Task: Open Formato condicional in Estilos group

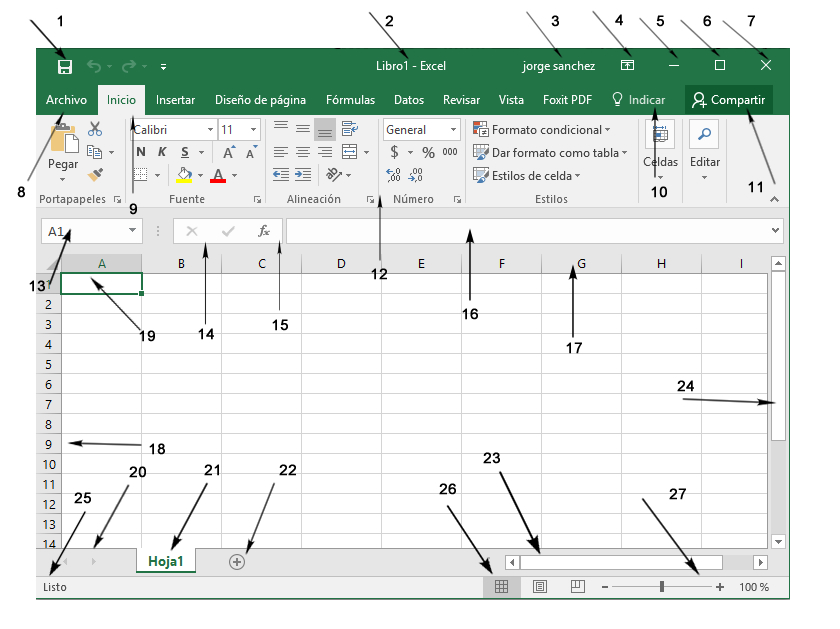Action: tap(544, 129)
